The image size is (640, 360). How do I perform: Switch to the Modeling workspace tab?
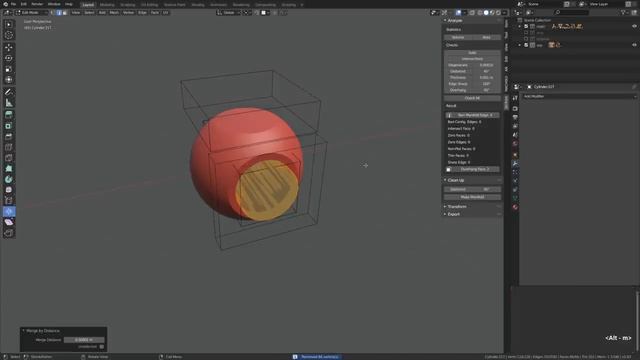[107, 4]
